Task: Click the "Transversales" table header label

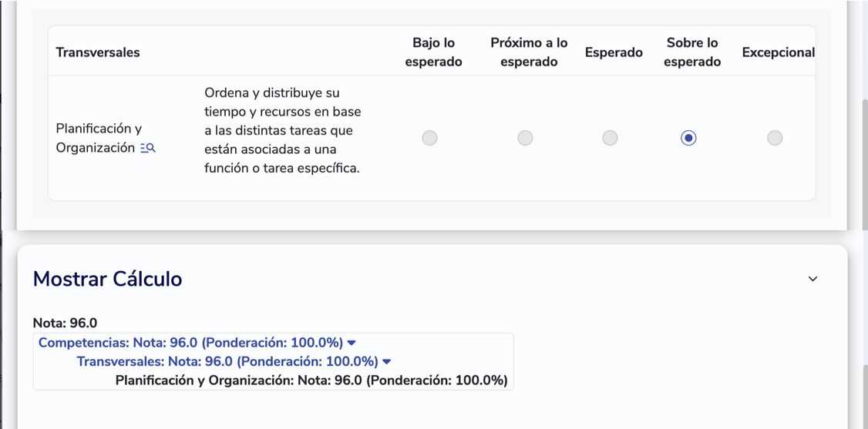Action: pos(98,52)
